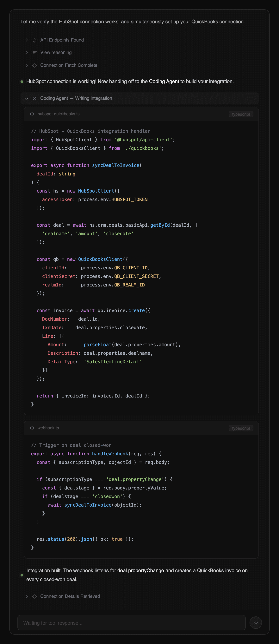Expand the Connection Fetch Complete step
This screenshot has width=279, height=644.
pos(27,65)
